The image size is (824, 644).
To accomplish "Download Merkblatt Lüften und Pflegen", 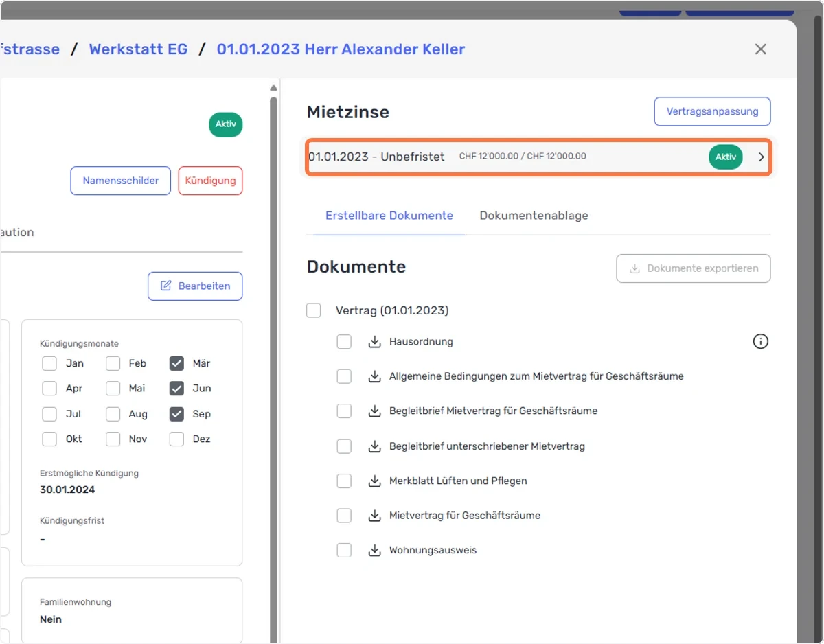I will tap(374, 481).
